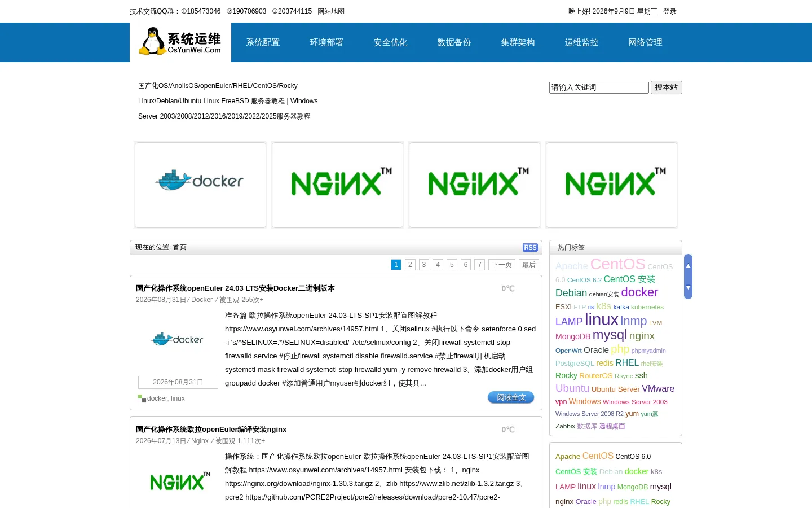Go to page 7 of posts

pyautogui.click(x=479, y=265)
